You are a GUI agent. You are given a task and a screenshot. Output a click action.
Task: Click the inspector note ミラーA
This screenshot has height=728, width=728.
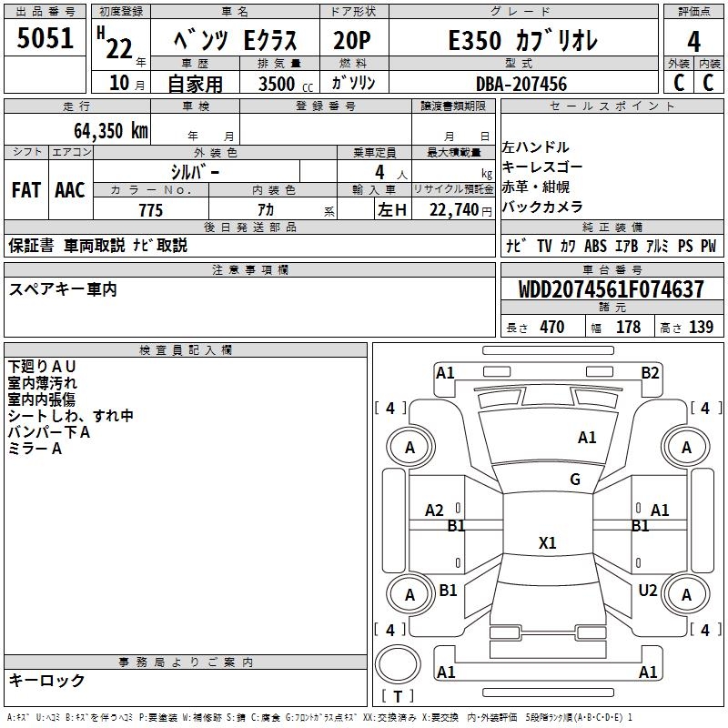pyautogui.click(x=35, y=449)
